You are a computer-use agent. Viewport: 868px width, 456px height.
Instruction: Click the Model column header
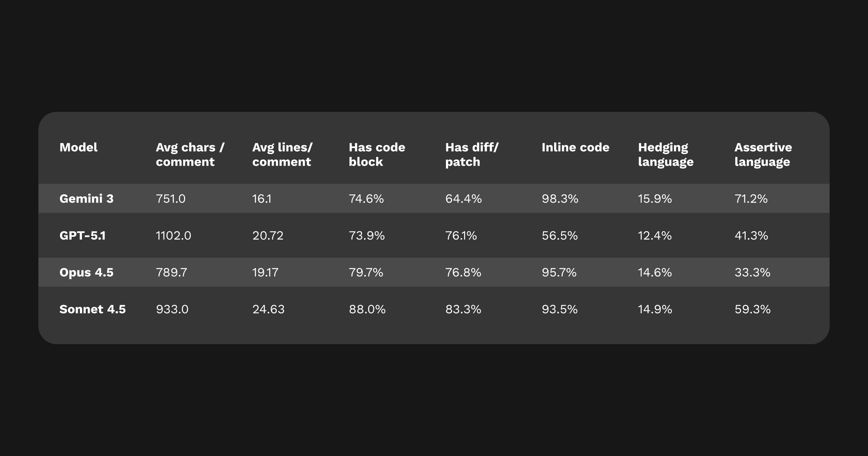(78, 147)
